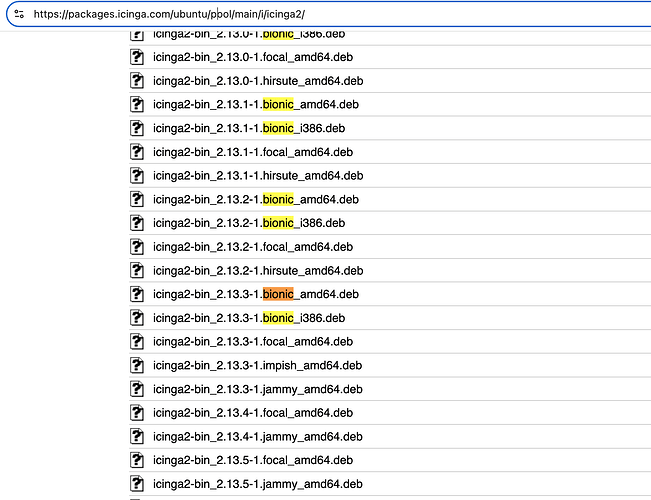Click the orange-highlighted 2.13.3-1.bionic_amd64.deb link
Image resolution: width=651 pixels, height=500 pixels.
[x=255, y=294]
